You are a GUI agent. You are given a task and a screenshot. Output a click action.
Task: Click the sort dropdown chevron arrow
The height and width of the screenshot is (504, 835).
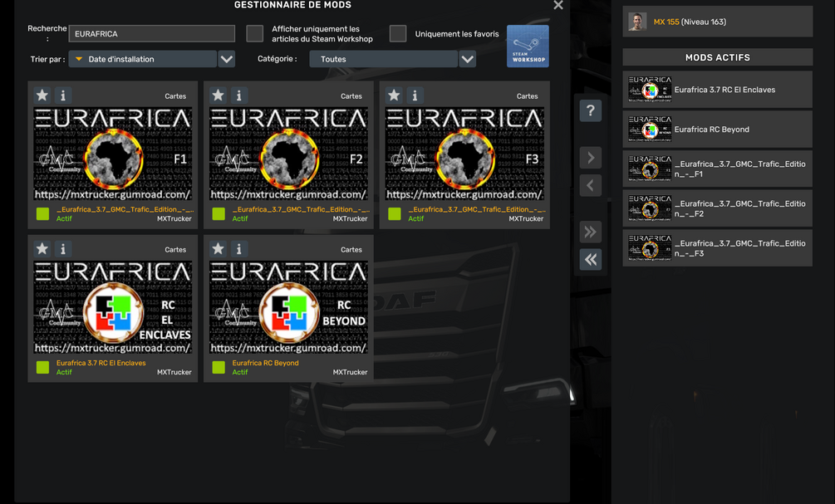pos(227,59)
